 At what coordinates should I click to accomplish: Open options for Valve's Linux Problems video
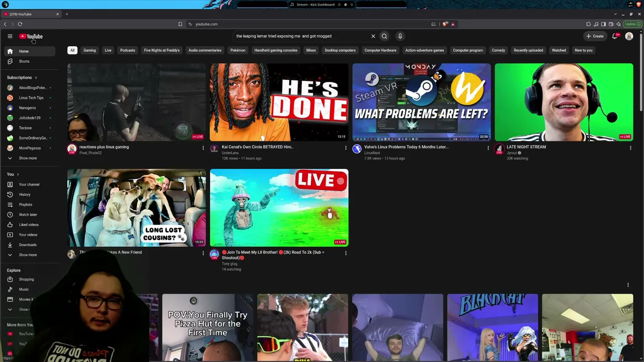click(x=488, y=148)
